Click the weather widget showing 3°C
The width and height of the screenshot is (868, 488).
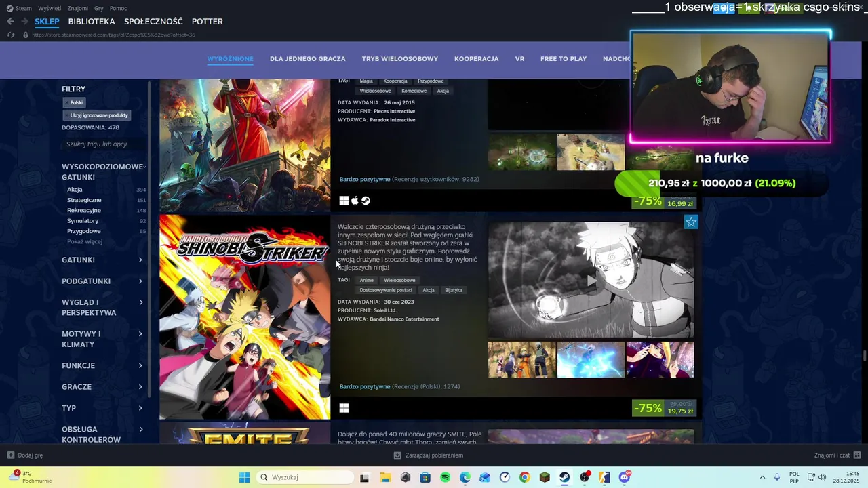click(x=30, y=477)
